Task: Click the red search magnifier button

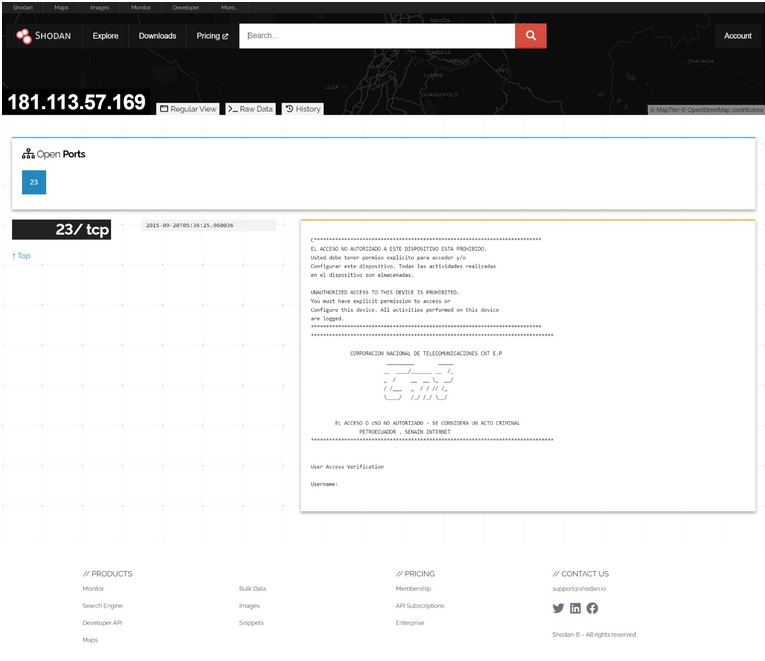Action: (530, 36)
